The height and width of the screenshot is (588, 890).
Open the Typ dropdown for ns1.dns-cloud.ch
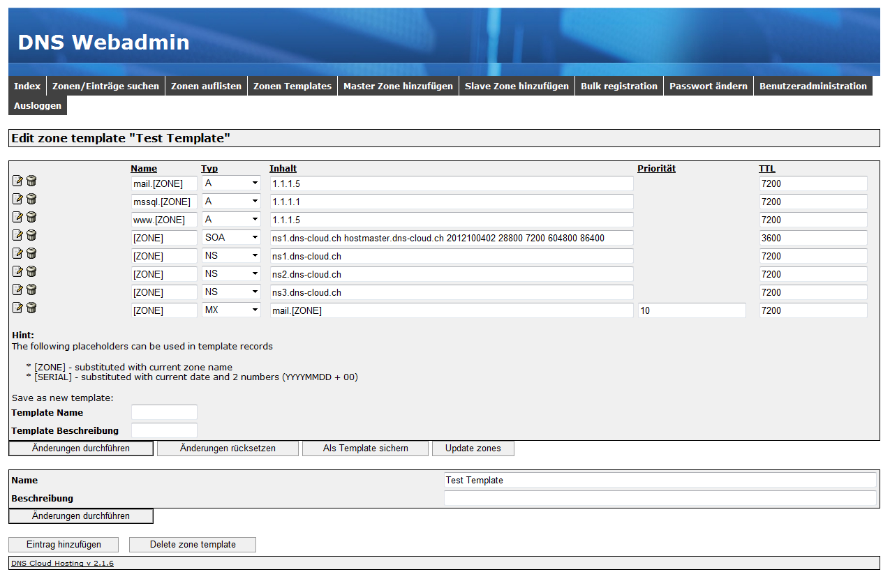coord(231,256)
